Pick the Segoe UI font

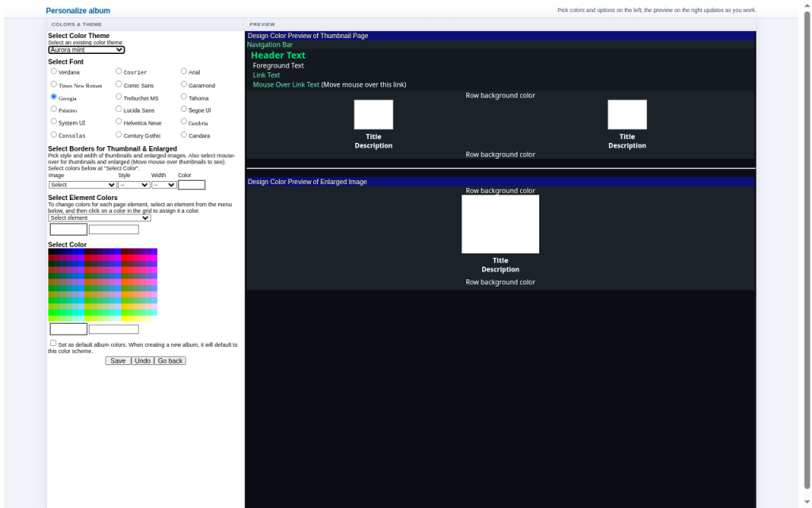pyautogui.click(x=184, y=109)
